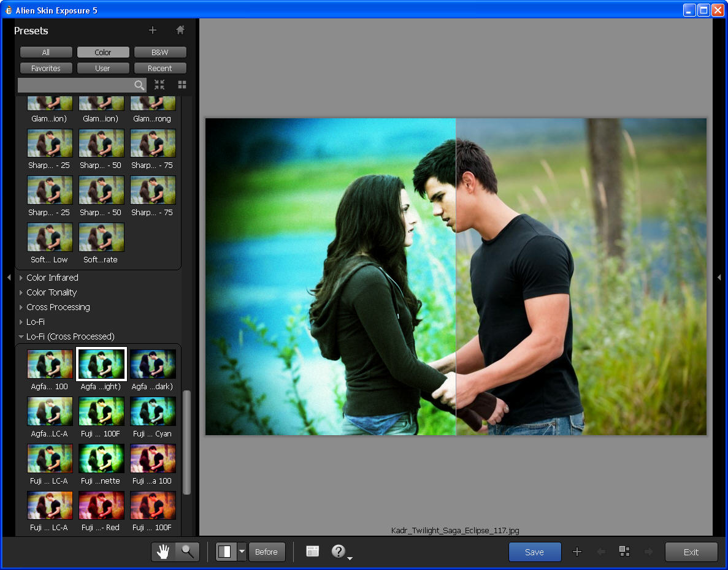The height and width of the screenshot is (570, 728).
Task: Apply the Agfa ...ight) preset thumbnail
Action: tap(102, 364)
